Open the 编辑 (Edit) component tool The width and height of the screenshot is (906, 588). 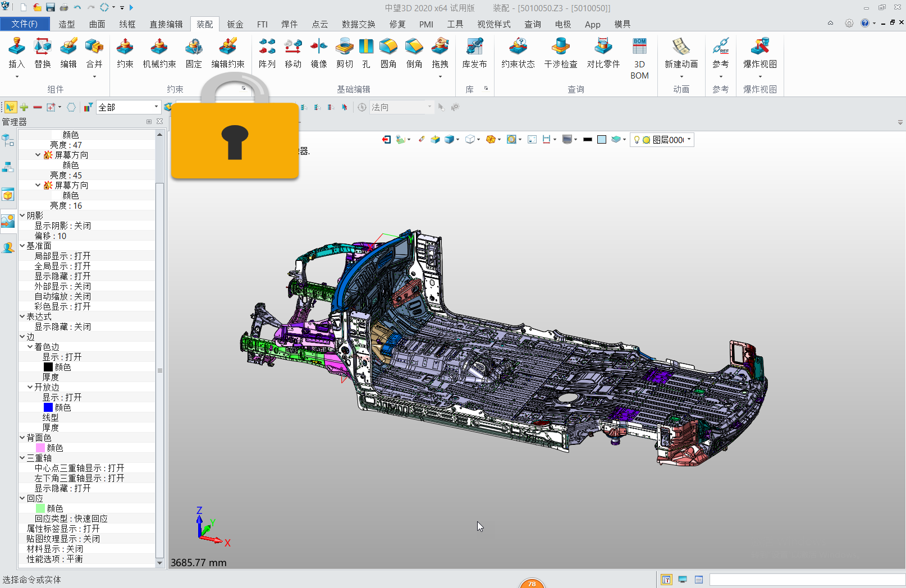pyautogui.click(x=68, y=53)
